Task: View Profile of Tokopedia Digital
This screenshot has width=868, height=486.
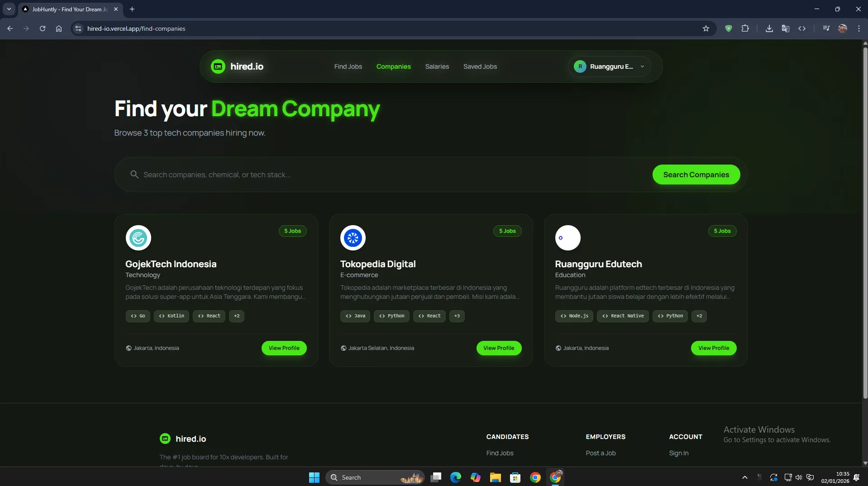Action: pyautogui.click(x=498, y=348)
